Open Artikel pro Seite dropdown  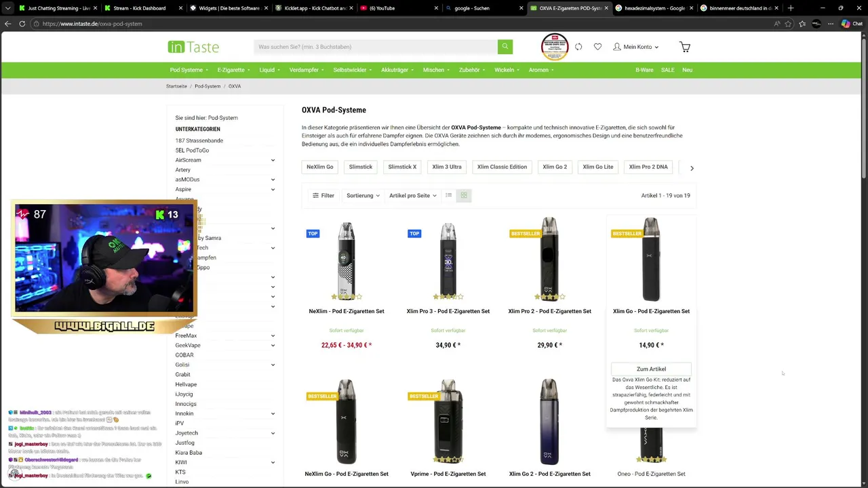coord(413,195)
